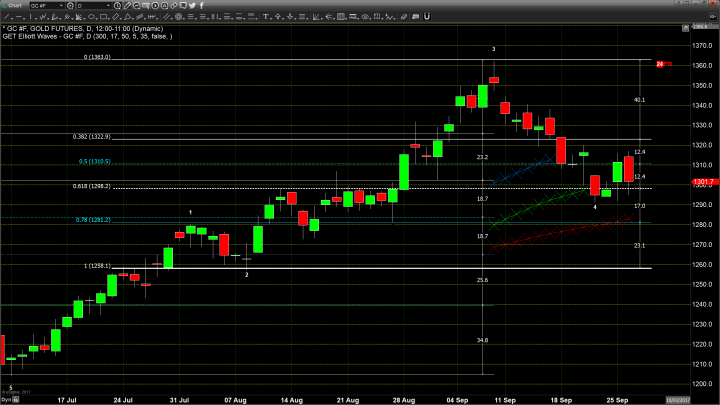Viewport: 720px width, 405px height.
Task: Open dropdown arrow beside rectangle tool
Action: (x=108, y=19)
